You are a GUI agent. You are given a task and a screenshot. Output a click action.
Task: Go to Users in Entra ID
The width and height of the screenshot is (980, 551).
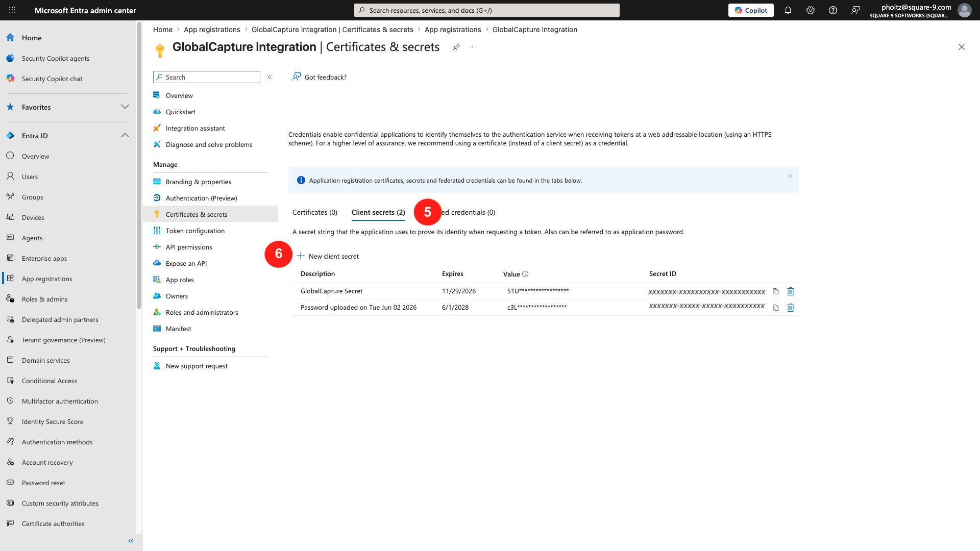[30, 177]
